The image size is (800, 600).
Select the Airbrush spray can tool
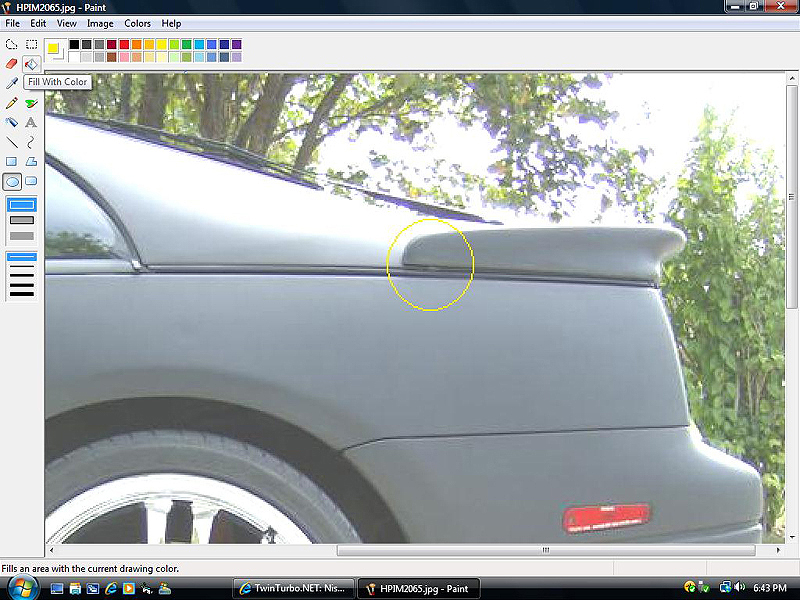coord(12,122)
